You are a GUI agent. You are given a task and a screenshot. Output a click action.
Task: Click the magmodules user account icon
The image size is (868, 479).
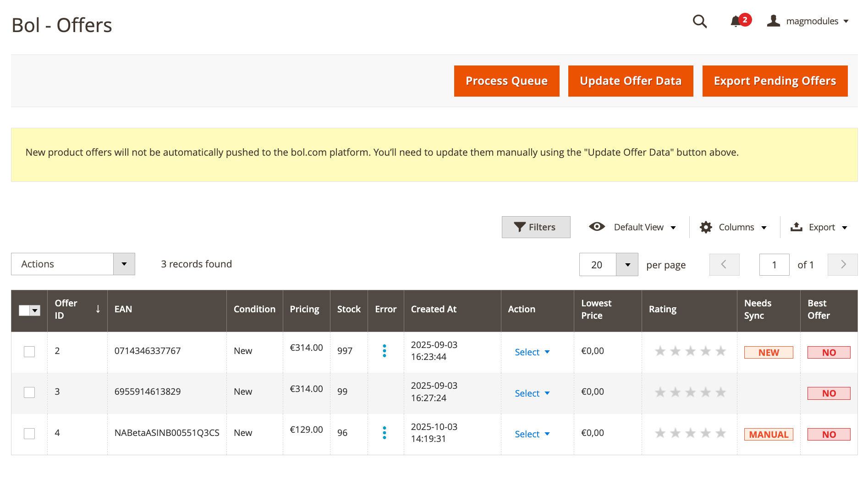(x=774, y=21)
